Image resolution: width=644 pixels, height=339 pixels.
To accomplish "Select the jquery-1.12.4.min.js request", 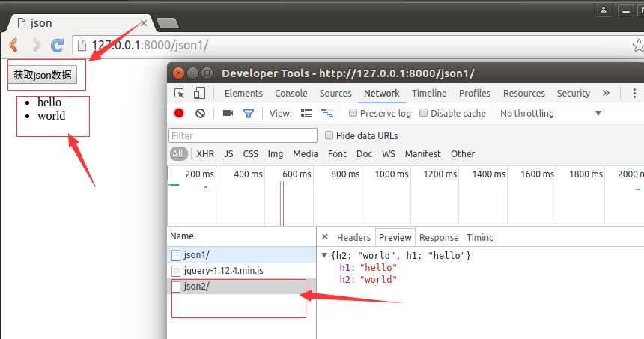I will pos(242,270).
